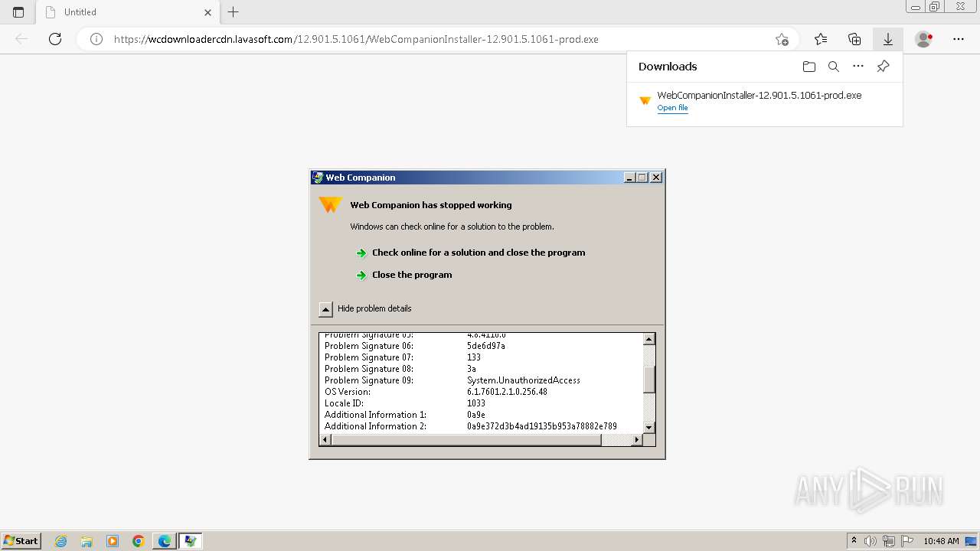Click the downloaded file's Web Companion icon
Viewport: 980px width, 551px height.
tap(645, 100)
